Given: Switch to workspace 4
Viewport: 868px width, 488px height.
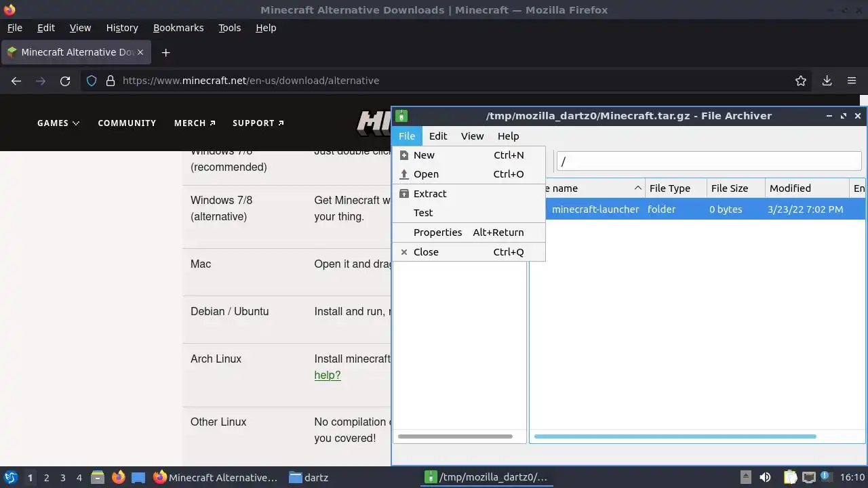Looking at the screenshot, I should pos(79,478).
